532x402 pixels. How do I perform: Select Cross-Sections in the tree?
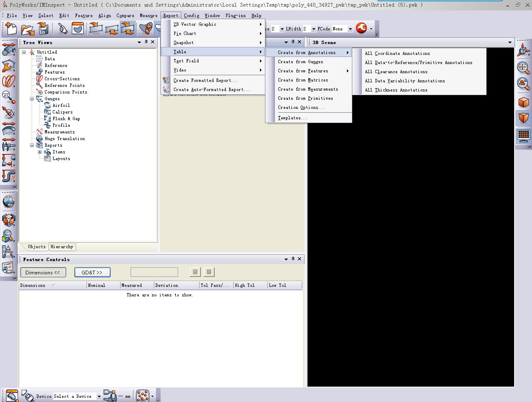point(62,79)
